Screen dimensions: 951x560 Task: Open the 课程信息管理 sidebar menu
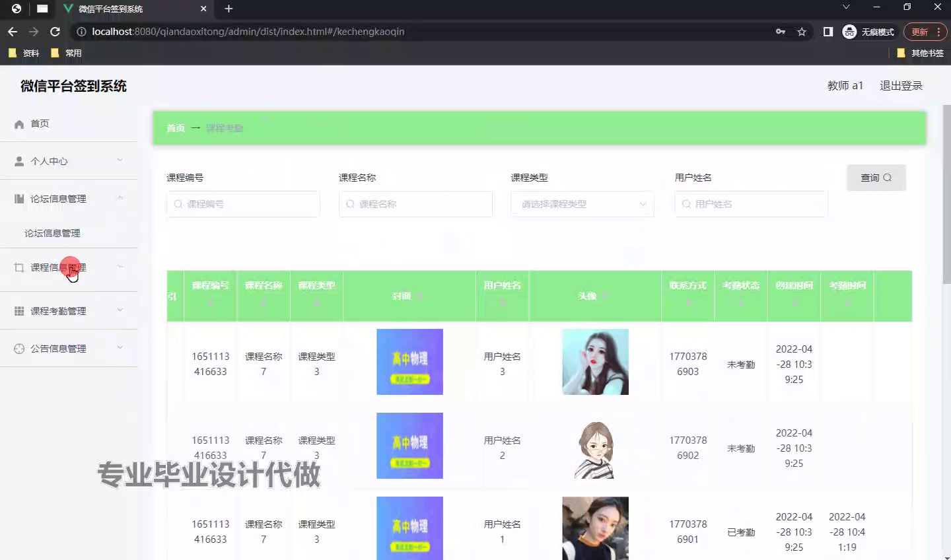point(69,267)
